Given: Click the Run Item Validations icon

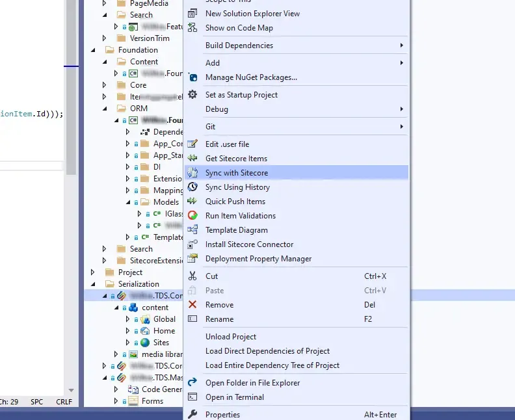Looking at the screenshot, I should [192, 215].
